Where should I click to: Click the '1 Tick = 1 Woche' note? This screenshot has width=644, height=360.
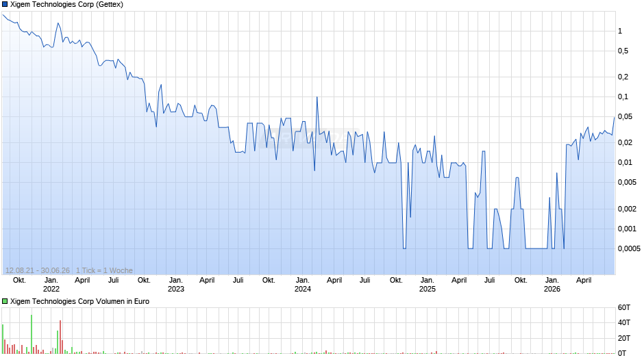click(104, 270)
